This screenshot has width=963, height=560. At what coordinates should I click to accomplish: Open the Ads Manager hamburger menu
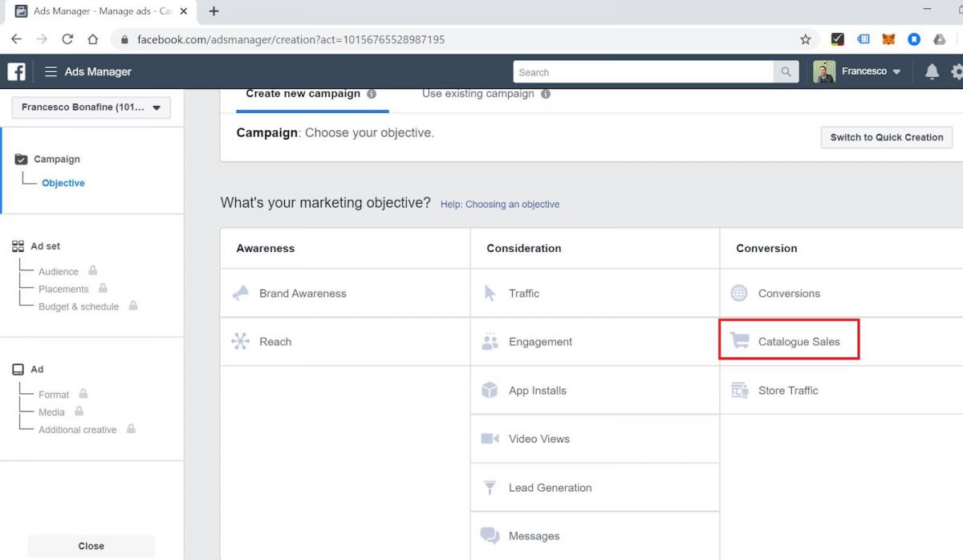(51, 71)
